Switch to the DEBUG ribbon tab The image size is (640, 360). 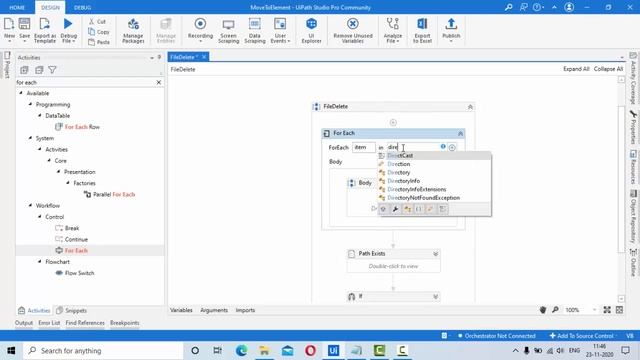(x=82, y=7)
